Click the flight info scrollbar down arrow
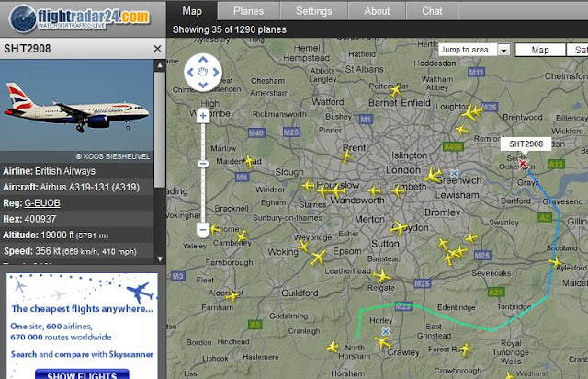This screenshot has height=379, width=588. 160,258
